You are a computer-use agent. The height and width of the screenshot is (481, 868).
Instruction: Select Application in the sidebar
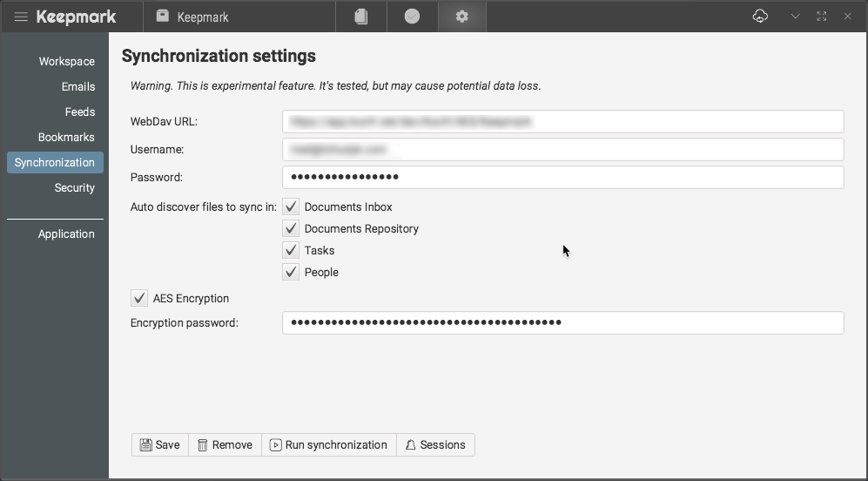point(66,234)
